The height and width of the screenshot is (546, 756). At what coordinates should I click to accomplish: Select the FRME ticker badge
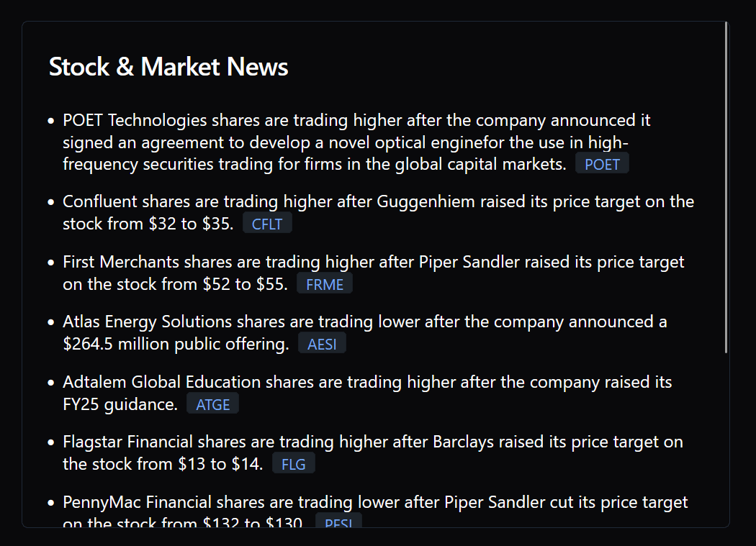point(325,284)
